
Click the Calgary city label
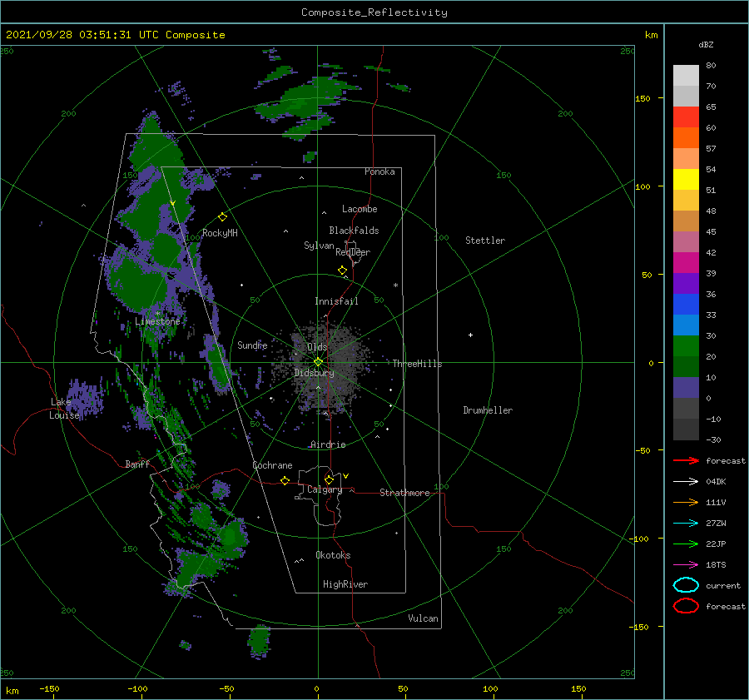tap(325, 489)
